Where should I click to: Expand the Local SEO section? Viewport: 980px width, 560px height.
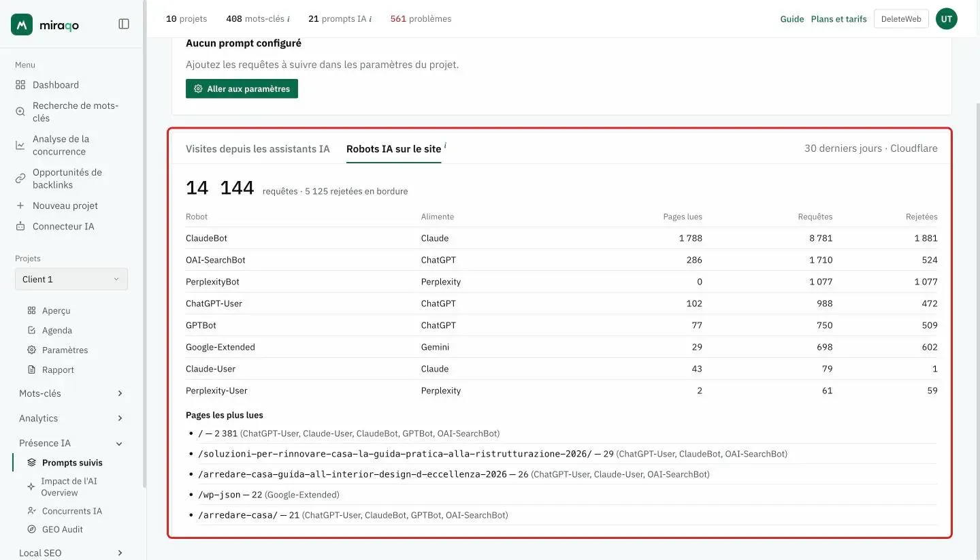(71, 553)
